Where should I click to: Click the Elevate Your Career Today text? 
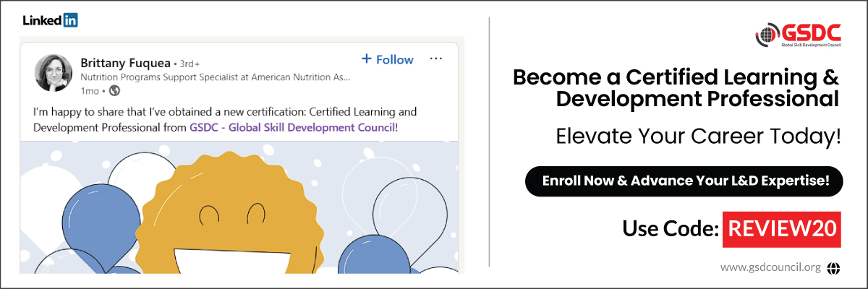(x=698, y=137)
